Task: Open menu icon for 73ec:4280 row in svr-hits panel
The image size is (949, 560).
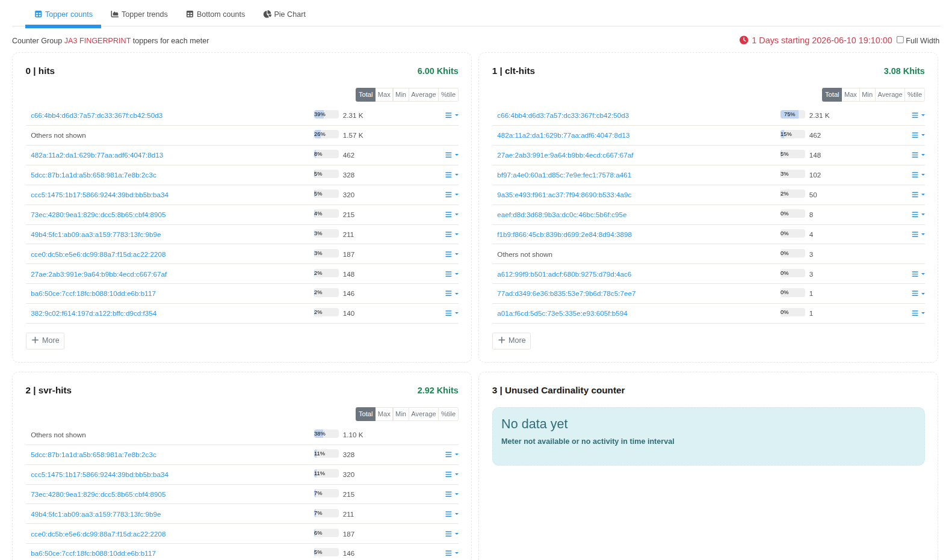Action: pyautogui.click(x=451, y=494)
